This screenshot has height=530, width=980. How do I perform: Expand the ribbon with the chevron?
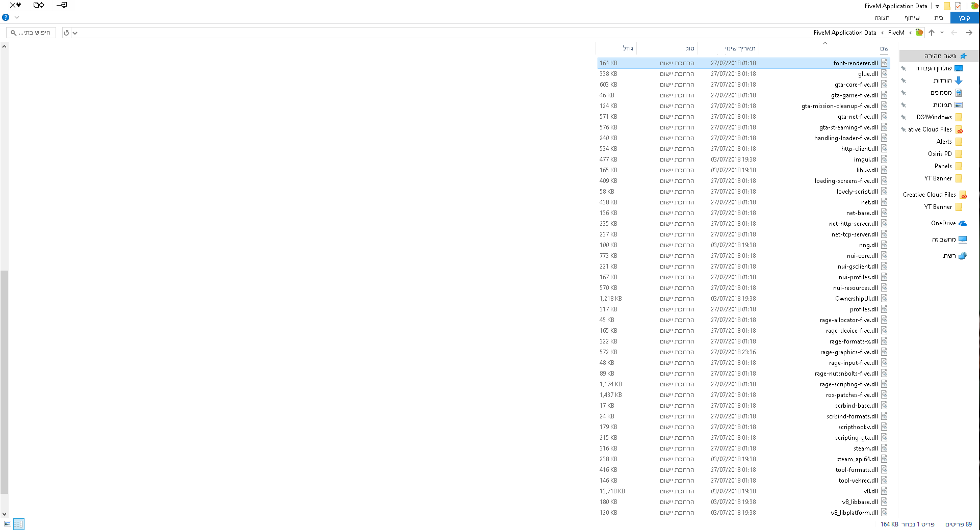point(17,17)
